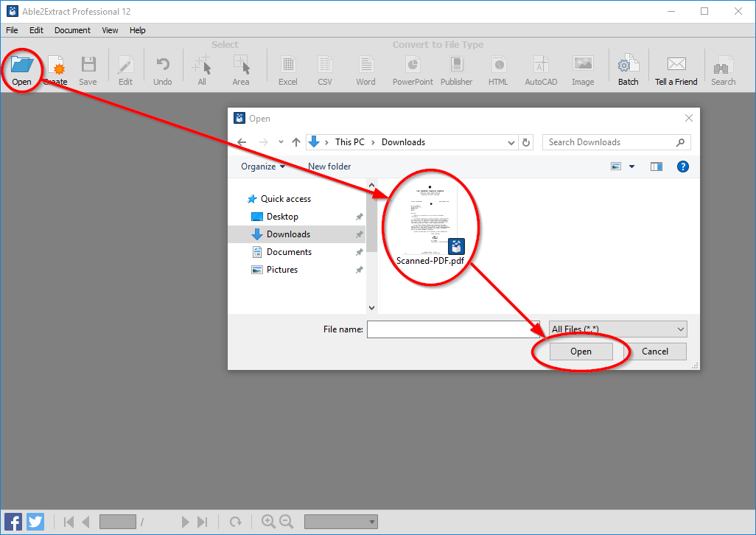
Task: Click the Open folder icon in toolbar
Action: tap(21, 64)
